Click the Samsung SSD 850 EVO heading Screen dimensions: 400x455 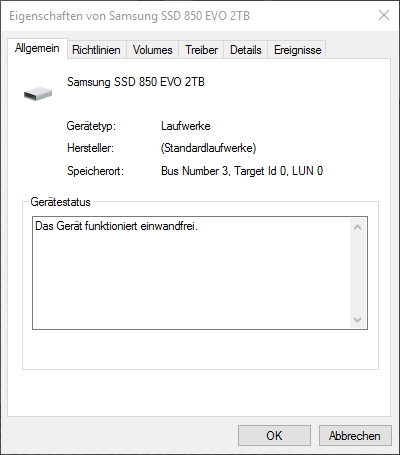click(136, 82)
